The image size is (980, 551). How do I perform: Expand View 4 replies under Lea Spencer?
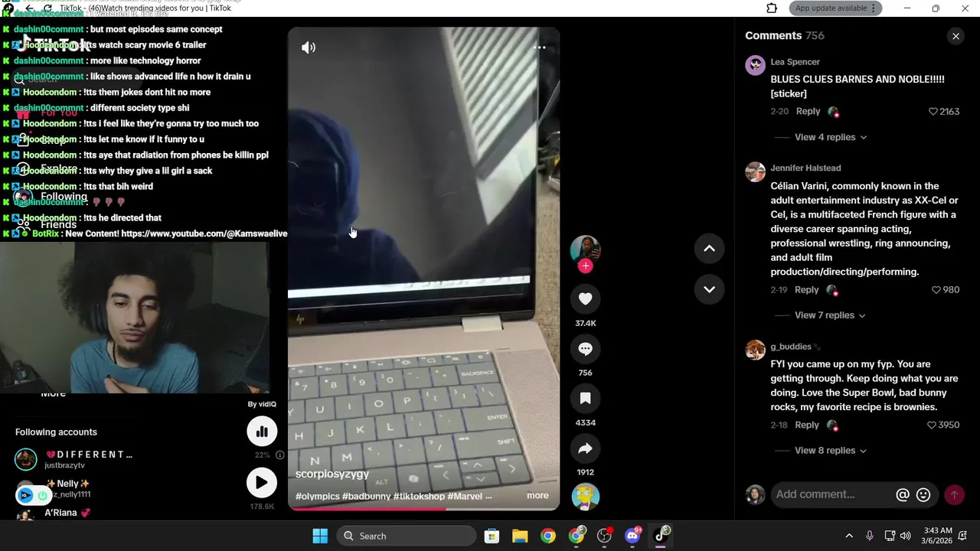[x=831, y=137]
